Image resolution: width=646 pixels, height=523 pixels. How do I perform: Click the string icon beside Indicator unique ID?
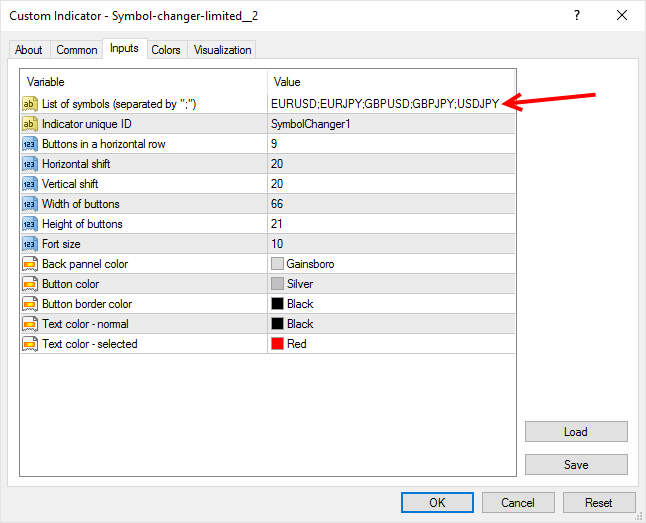tap(30, 124)
